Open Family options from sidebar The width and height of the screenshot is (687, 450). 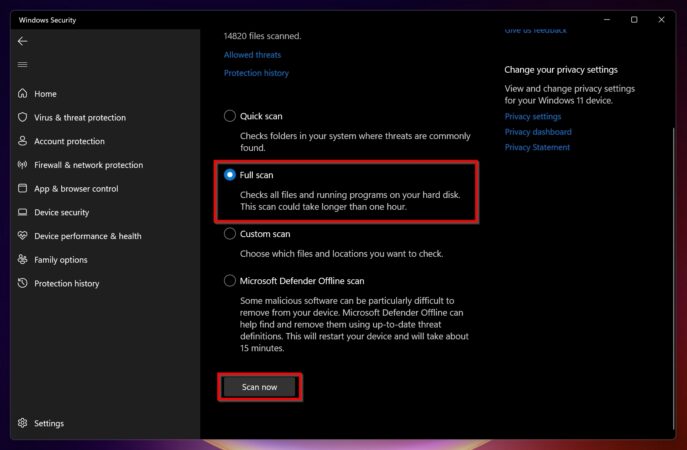point(60,260)
